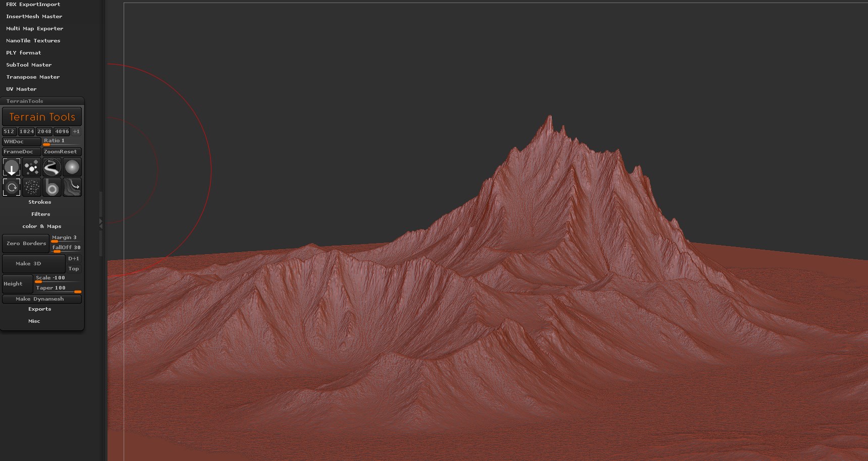Toggle the Top option for Make 3D
868x461 pixels.
pos(74,269)
